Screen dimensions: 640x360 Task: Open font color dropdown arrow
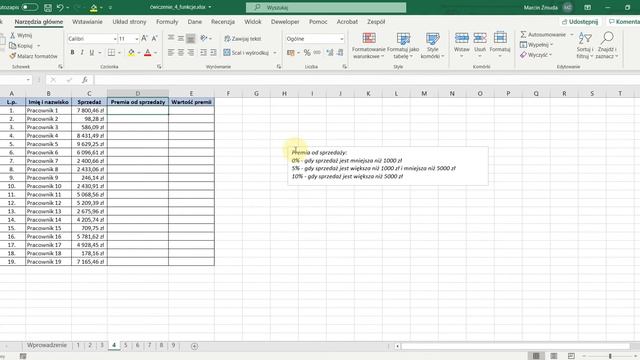point(156,53)
